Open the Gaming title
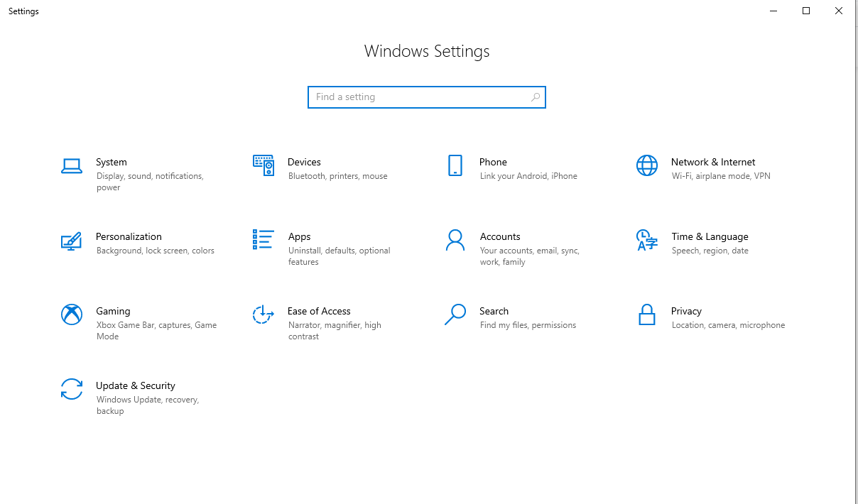The height and width of the screenshot is (504, 858). [x=113, y=311]
